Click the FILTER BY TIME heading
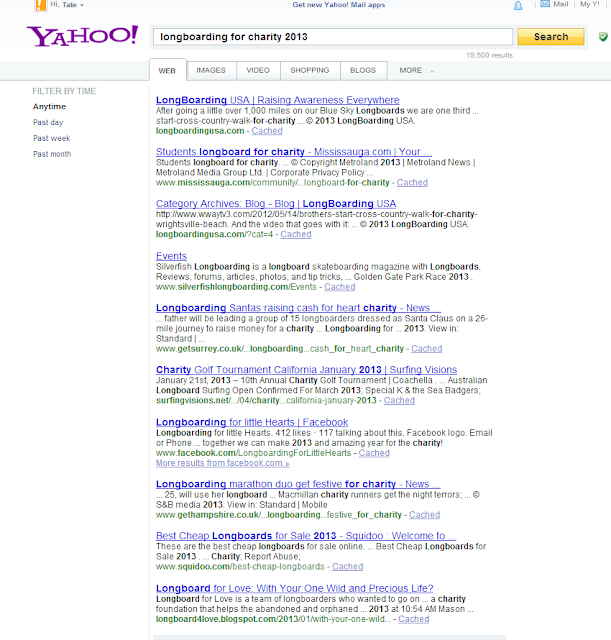This screenshot has height=640, width=611. 64,91
